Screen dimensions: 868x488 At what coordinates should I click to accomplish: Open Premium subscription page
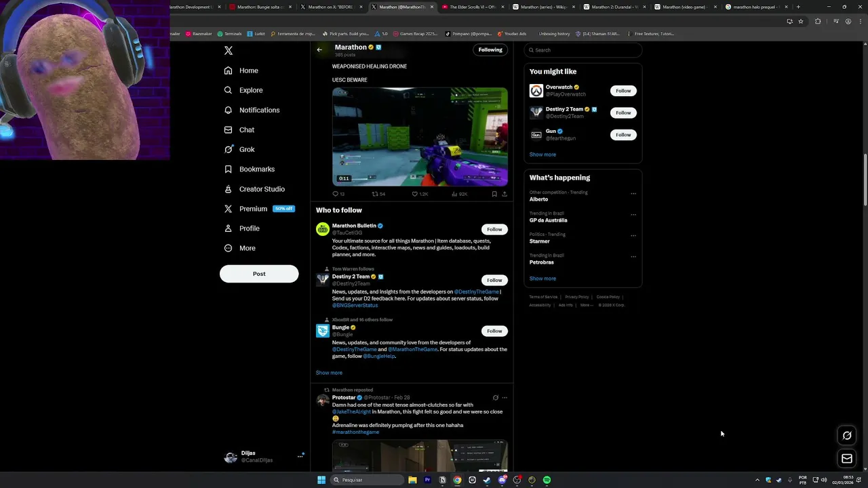(x=259, y=209)
